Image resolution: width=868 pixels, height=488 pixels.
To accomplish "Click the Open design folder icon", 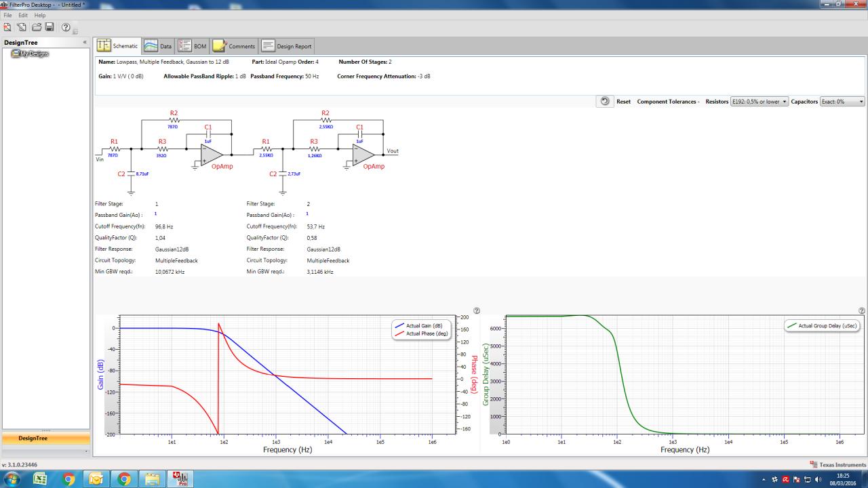I will [x=36, y=27].
